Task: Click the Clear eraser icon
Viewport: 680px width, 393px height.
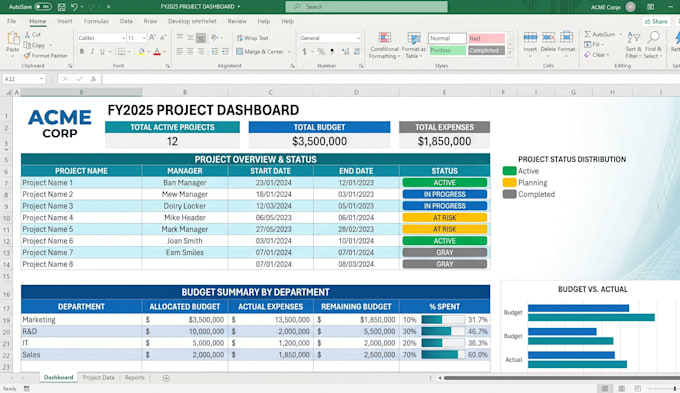Action: tap(588, 55)
